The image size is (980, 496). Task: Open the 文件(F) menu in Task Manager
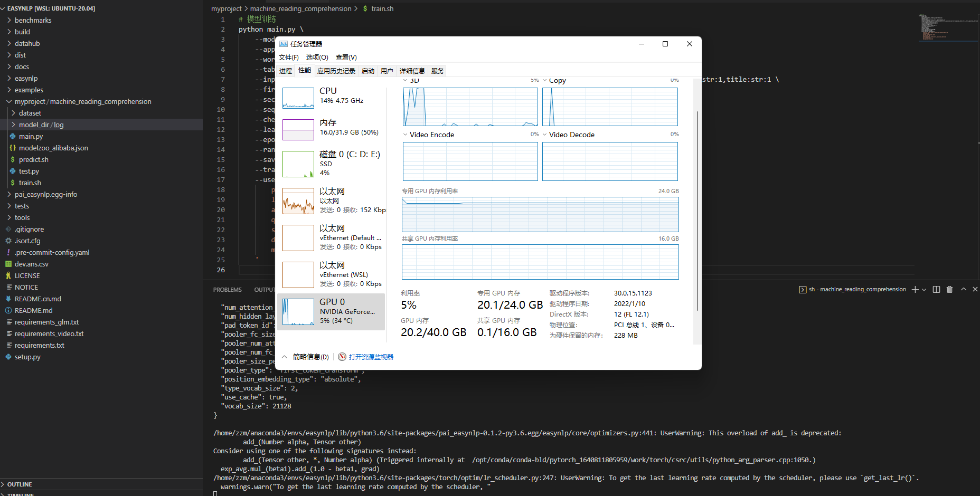(288, 57)
